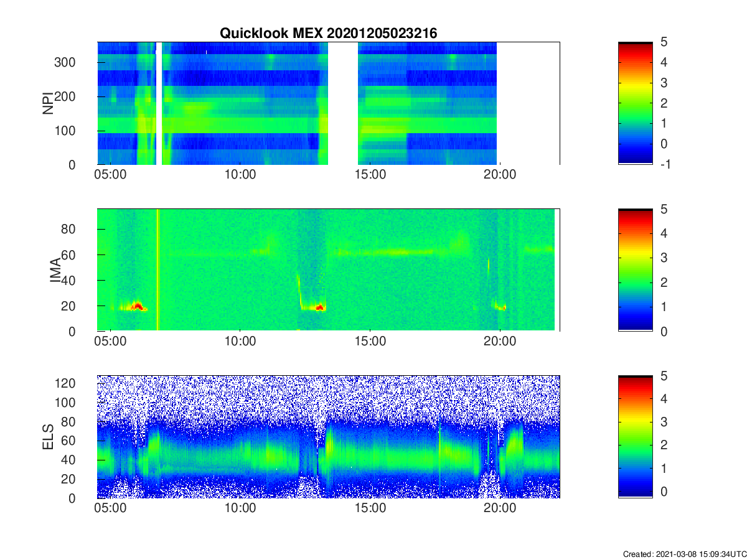Click the red hotspot near 13:00 in IMA

(x=320, y=307)
